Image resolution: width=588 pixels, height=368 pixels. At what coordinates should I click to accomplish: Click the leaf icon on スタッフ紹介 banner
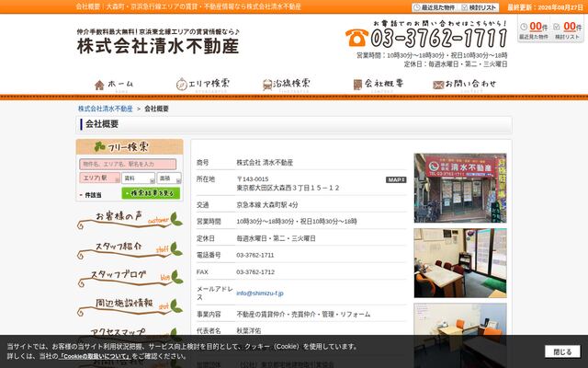pyautogui.click(x=176, y=249)
